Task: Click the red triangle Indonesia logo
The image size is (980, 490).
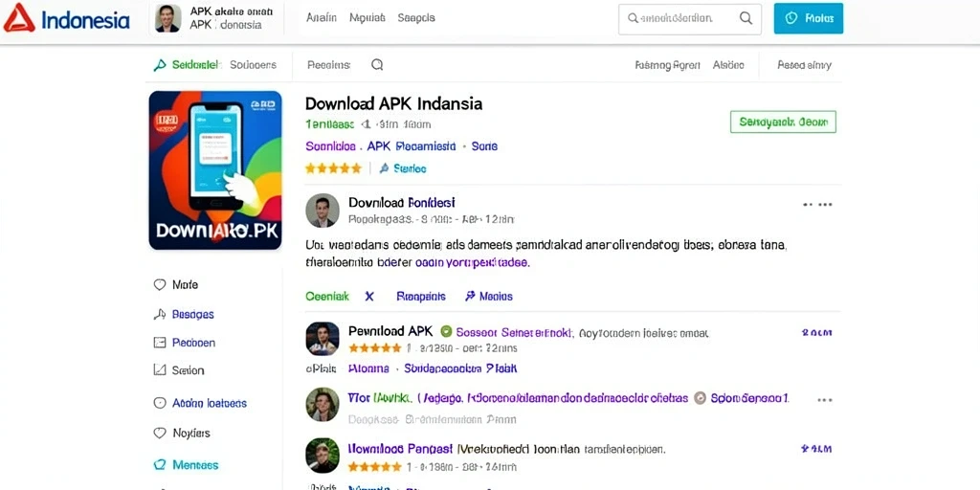Action: (19, 19)
